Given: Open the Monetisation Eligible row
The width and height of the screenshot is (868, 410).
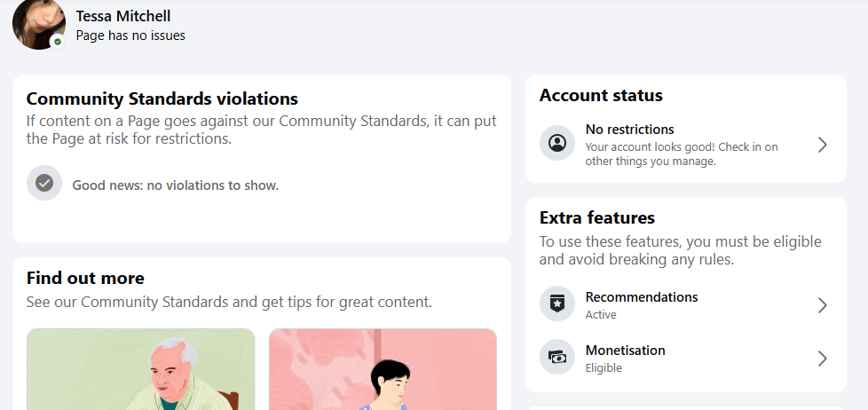Looking at the screenshot, I should [x=686, y=359].
